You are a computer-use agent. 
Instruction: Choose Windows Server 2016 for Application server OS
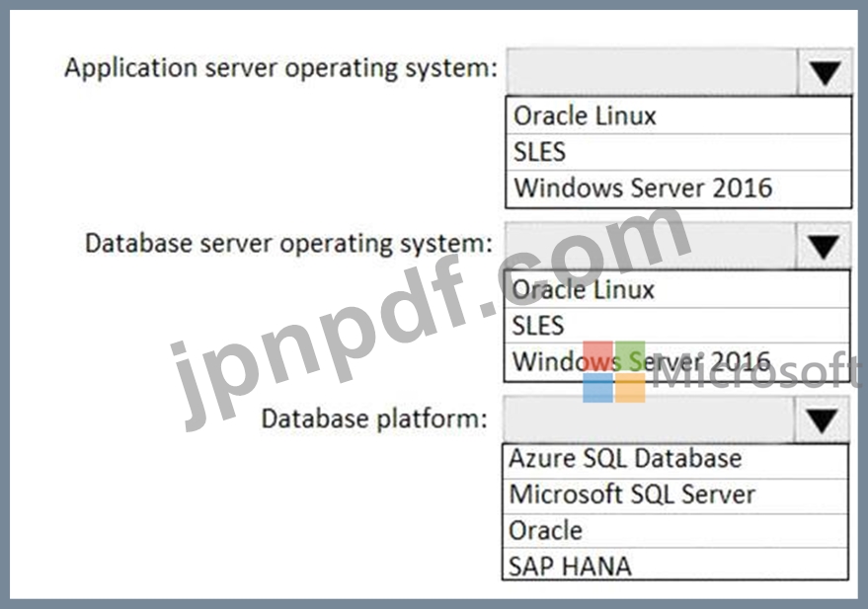pos(678,189)
